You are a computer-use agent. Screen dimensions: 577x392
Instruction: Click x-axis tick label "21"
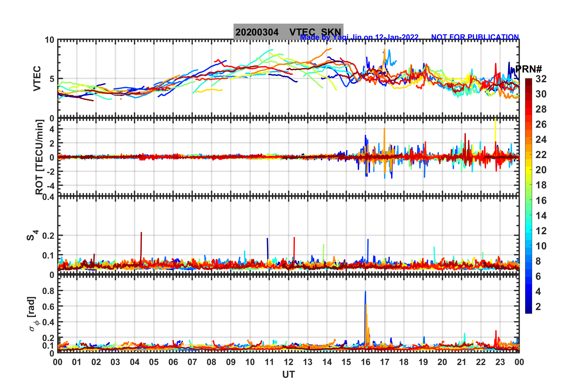tap(462, 362)
